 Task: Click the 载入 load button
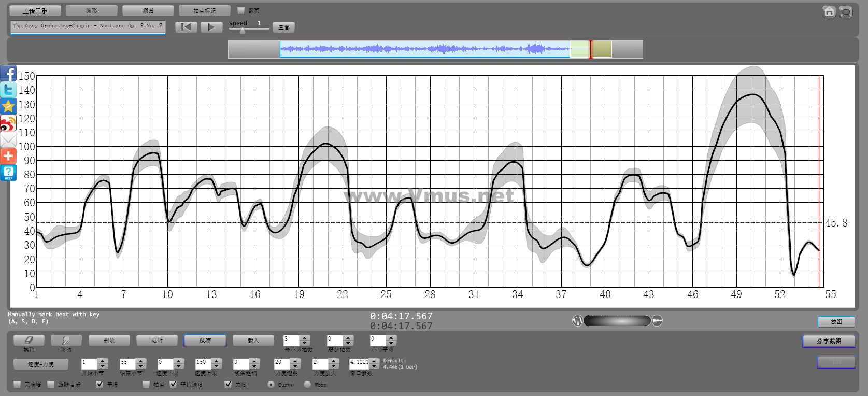253,340
